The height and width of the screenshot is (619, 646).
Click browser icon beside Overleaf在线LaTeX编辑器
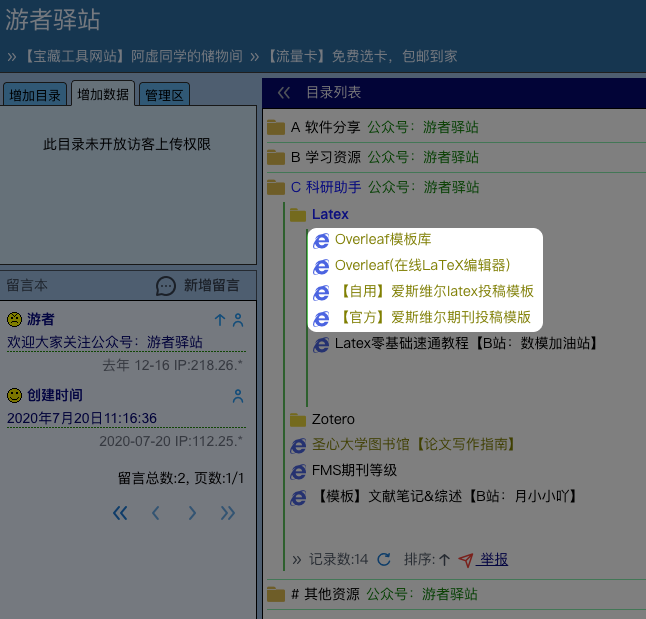click(x=321, y=267)
